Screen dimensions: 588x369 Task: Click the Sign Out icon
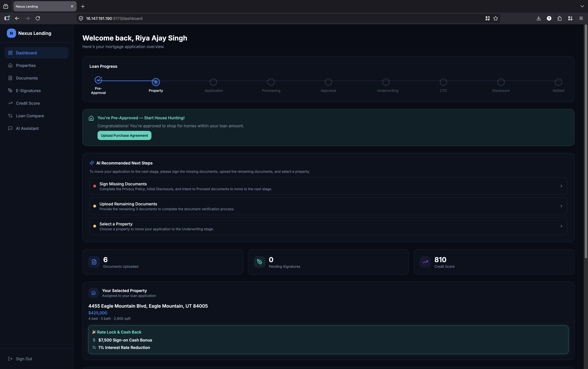pyautogui.click(x=10, y=359)
